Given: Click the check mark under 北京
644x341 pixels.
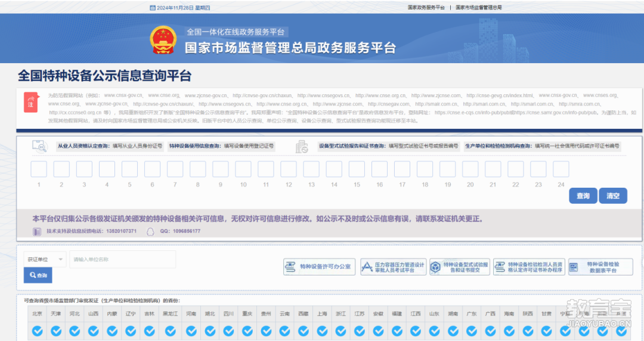Looking at the screenshot, I should (x=38, y=331).
